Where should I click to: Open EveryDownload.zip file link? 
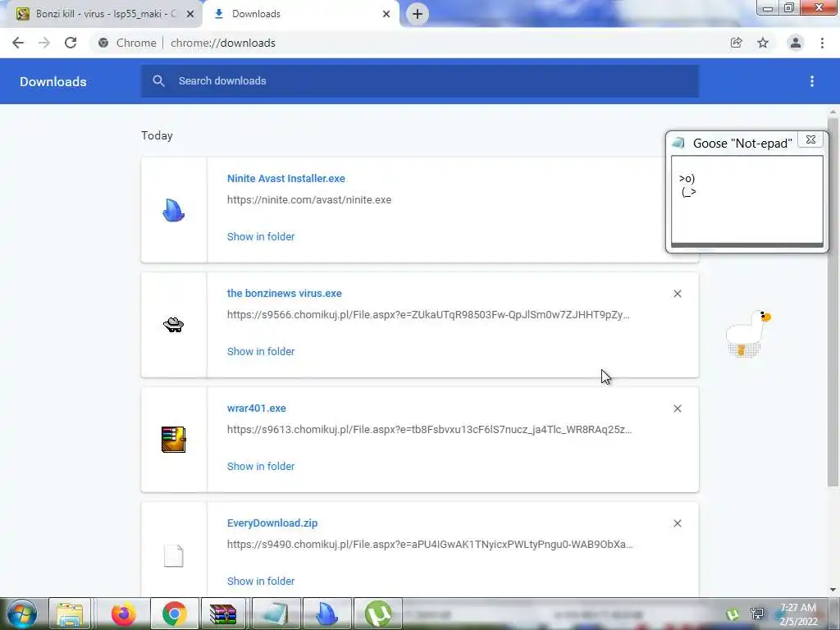pyautogui.click(x=272, y=523)
